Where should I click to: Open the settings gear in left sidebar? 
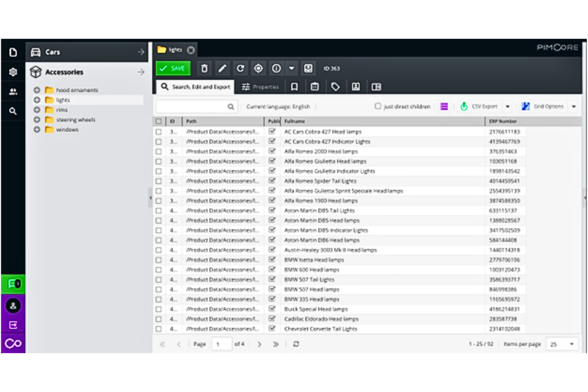(13, 72)
